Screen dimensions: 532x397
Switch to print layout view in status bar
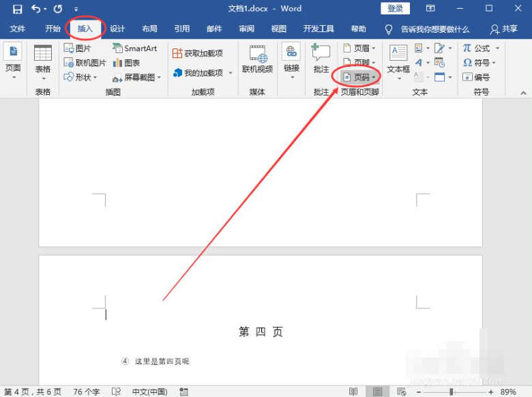tap(377, 392)
